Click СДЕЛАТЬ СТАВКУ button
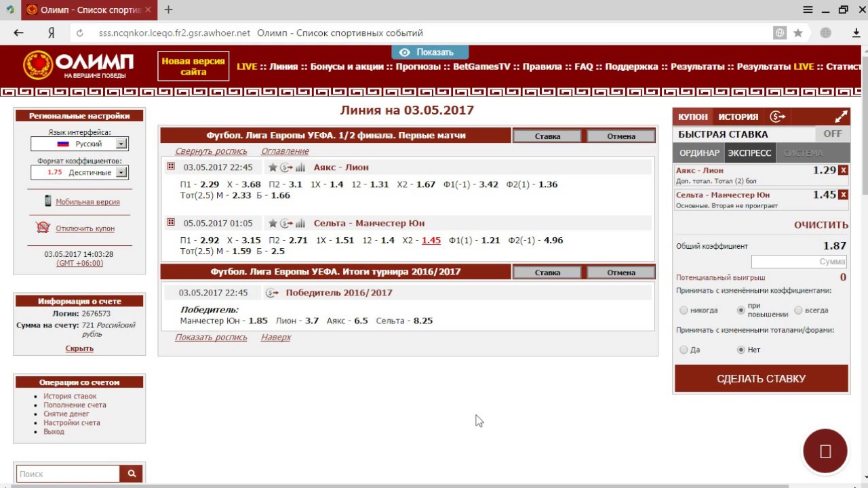 pyautogui.click(x=761, y=378)
